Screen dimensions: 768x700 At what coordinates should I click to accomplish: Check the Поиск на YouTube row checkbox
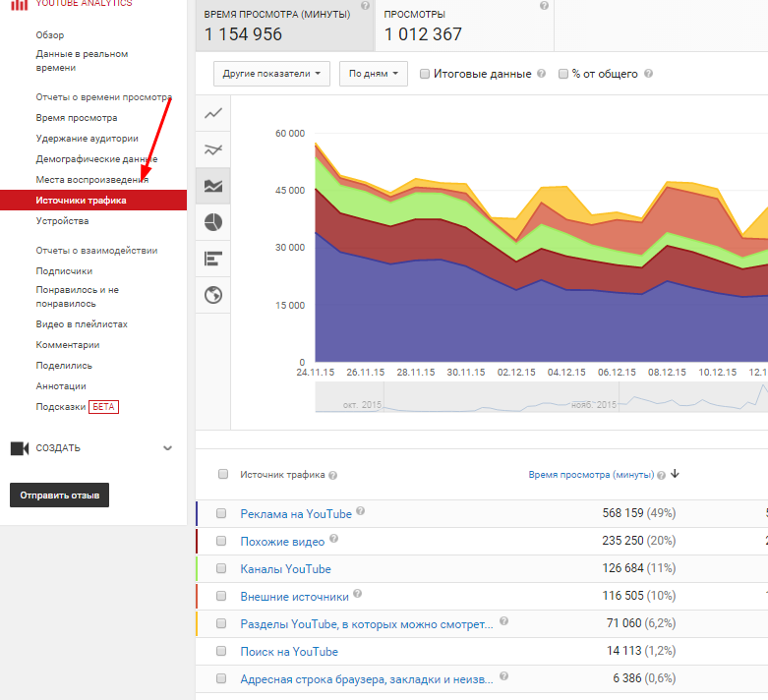click(221, 651)
